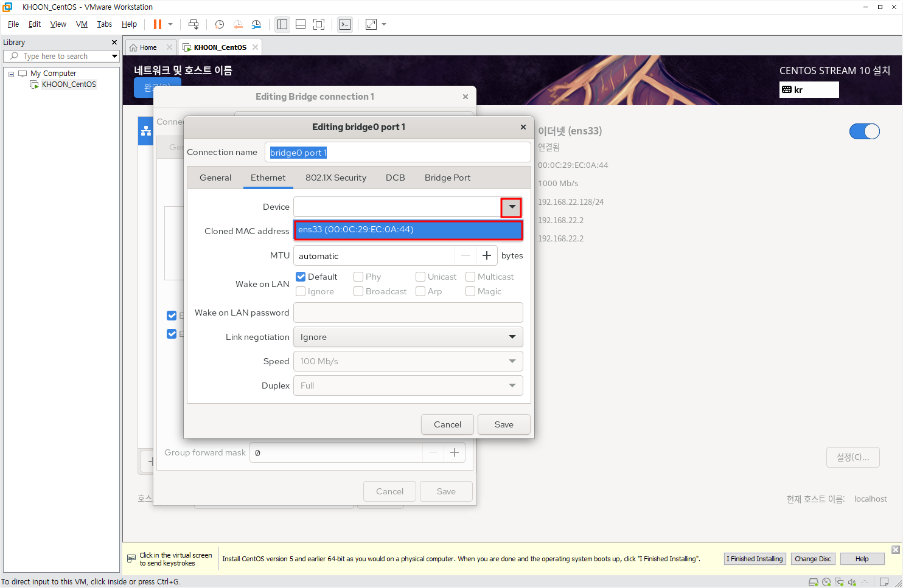Close Editing bridge0 port 1 dialog
The image size is (903, 588).
(523, 127)
